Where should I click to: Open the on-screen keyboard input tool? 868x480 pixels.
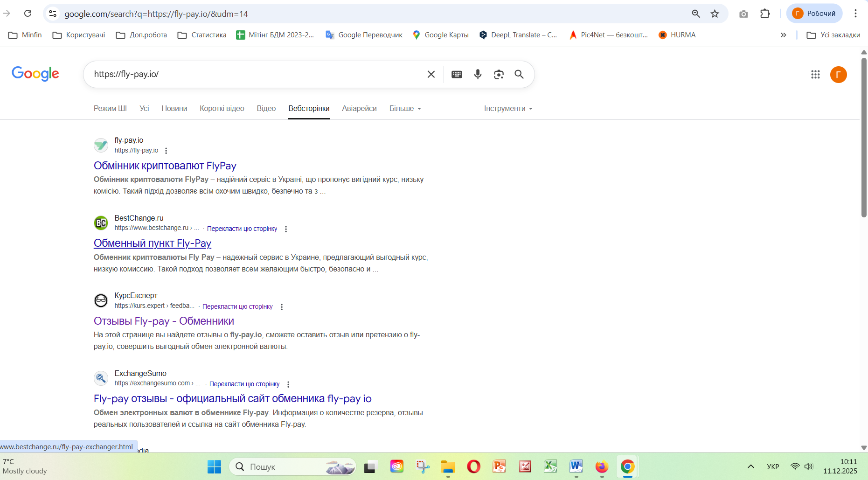pos(457,74)
